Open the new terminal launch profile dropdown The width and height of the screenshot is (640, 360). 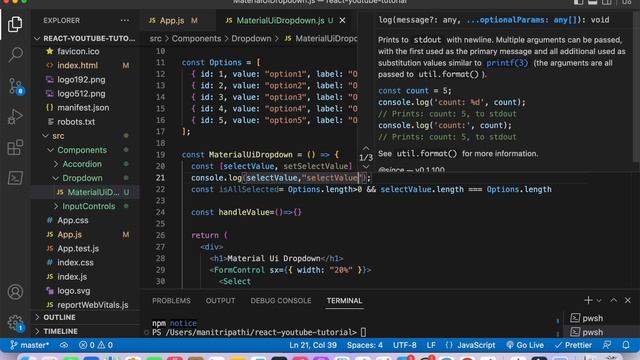(599, 301)
